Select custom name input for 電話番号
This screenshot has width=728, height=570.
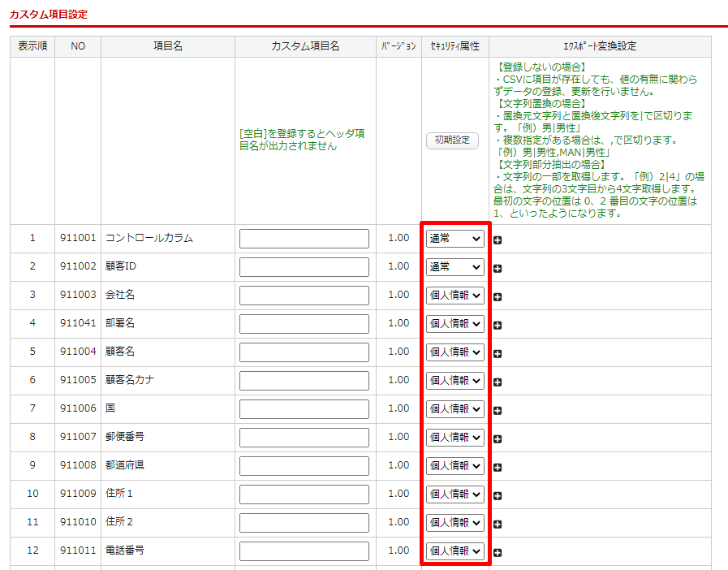click(x=304, y=551)
